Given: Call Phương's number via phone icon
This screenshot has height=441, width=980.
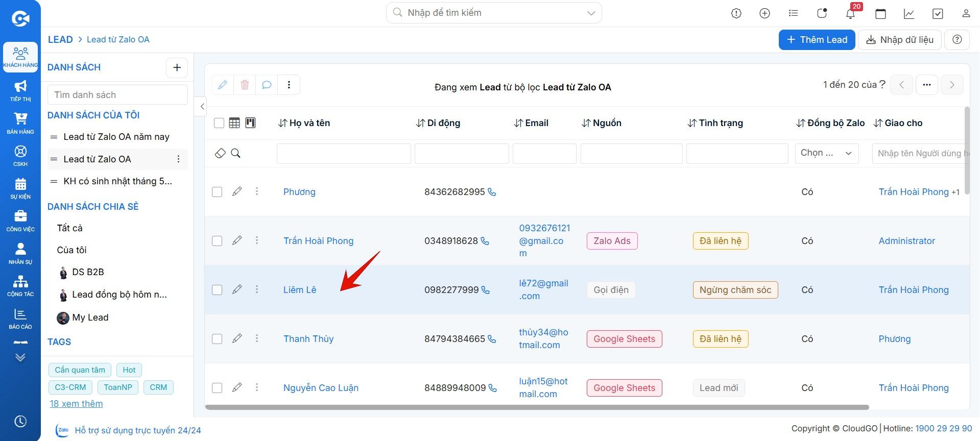Looking at the screenshot, I should [x=492, y=192].
